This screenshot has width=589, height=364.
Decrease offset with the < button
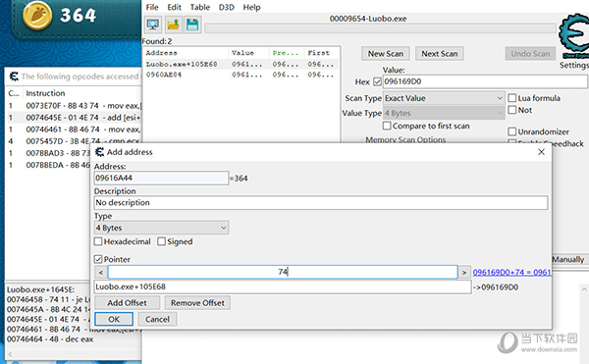(101, 272)
